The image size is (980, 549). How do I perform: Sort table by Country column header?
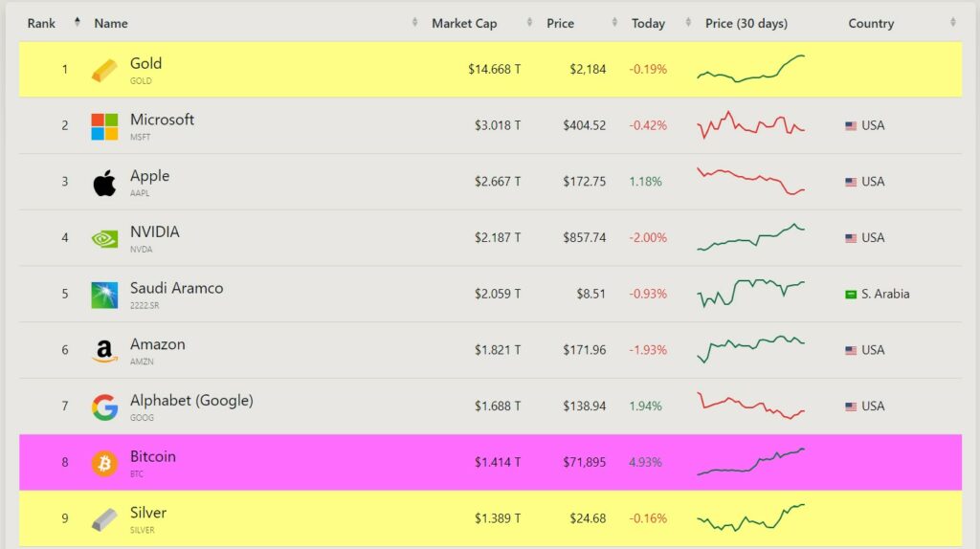(871, 23)
